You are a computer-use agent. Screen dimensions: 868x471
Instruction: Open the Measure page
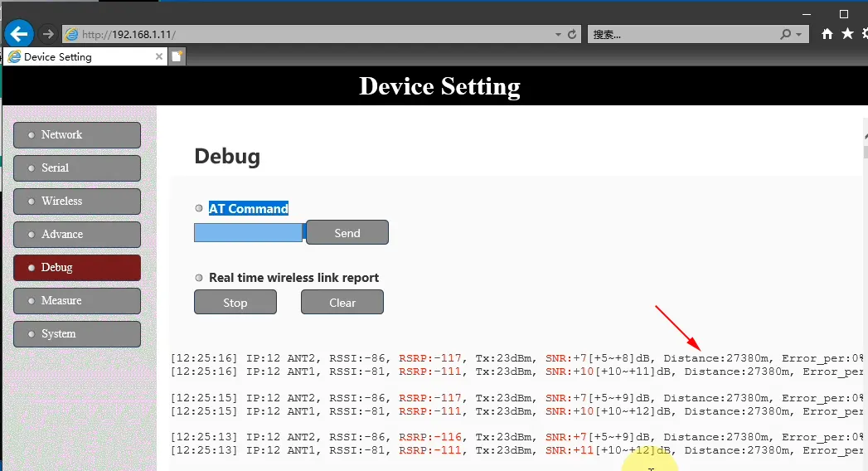77,301
